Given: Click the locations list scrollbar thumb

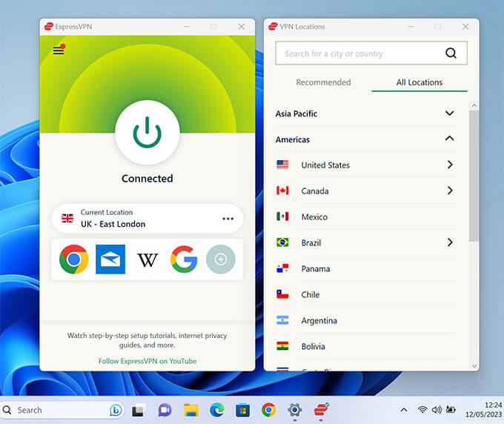Looking at the screenshot, I should pyautogui.click(x=474, y=176).
